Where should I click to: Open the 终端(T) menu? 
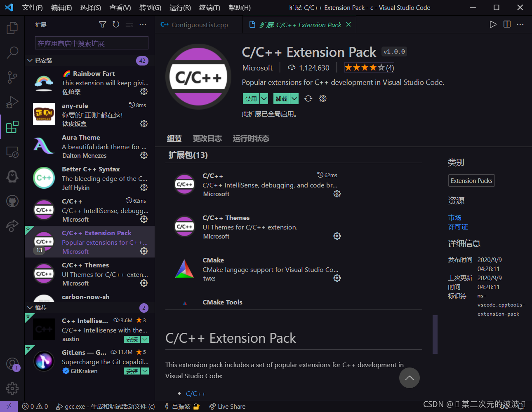point(210,8)
